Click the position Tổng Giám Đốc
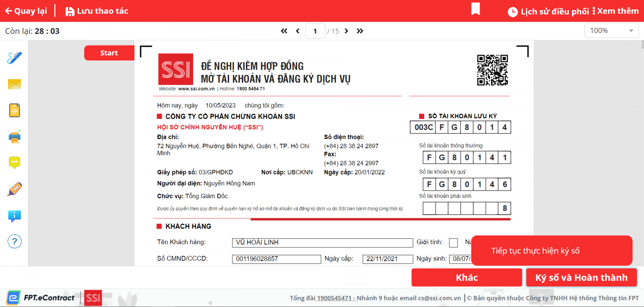Screen dimensions: 644x307 (206, 196)
